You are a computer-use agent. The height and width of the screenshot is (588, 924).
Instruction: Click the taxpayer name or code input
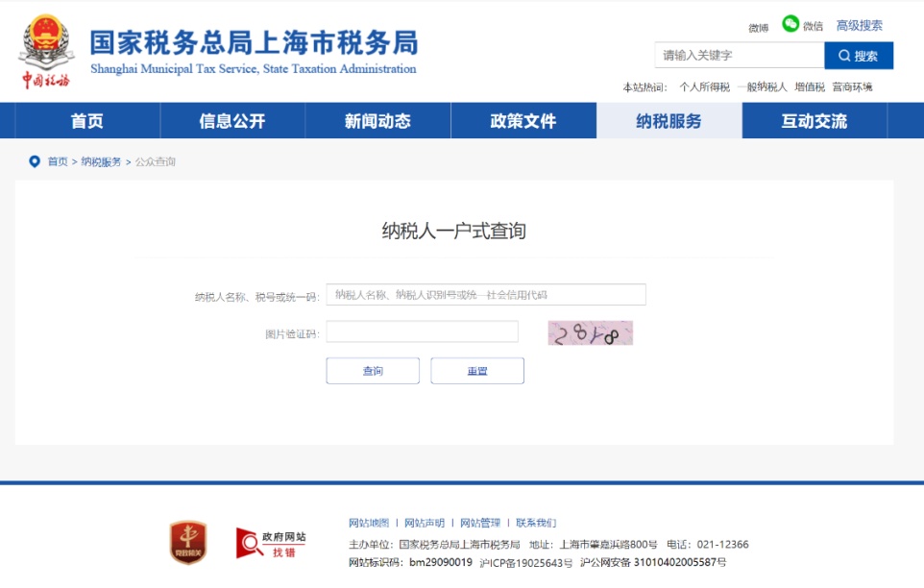tap(486, 295)
